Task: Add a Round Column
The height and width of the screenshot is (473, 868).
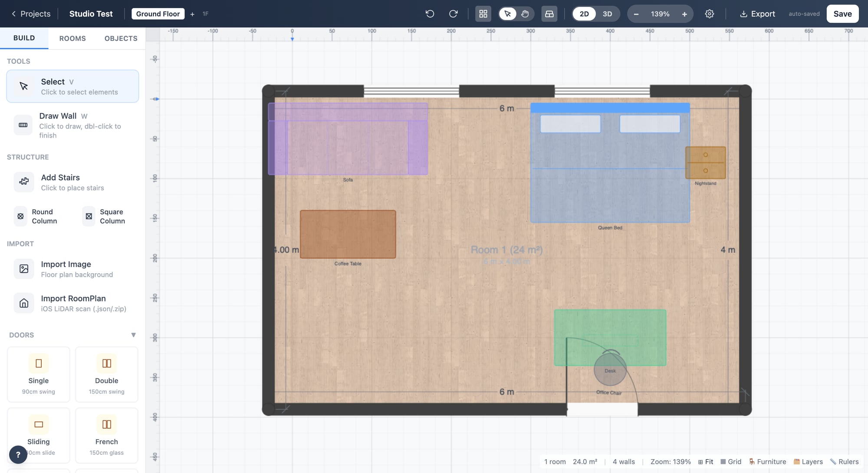Action: coord(38,216)
